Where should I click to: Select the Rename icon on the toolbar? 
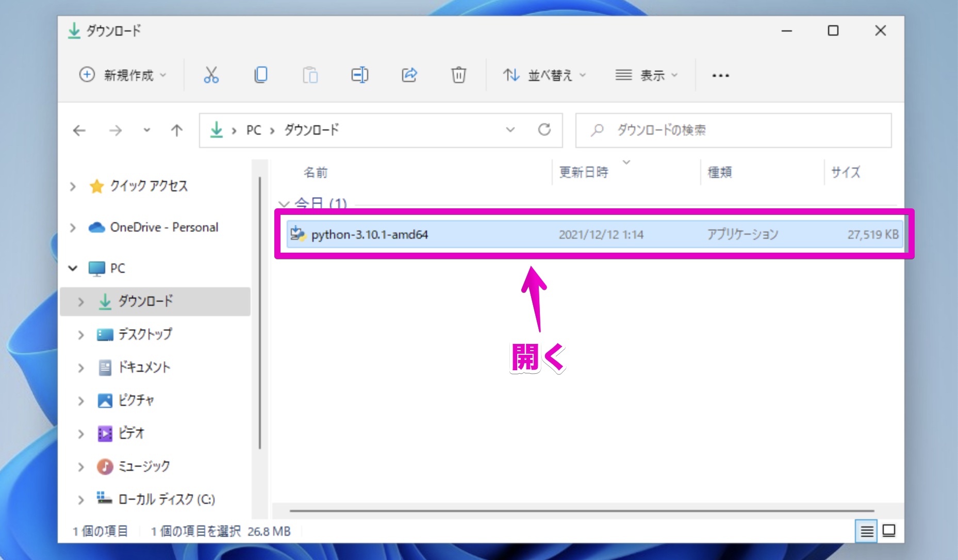click(359, 75)
